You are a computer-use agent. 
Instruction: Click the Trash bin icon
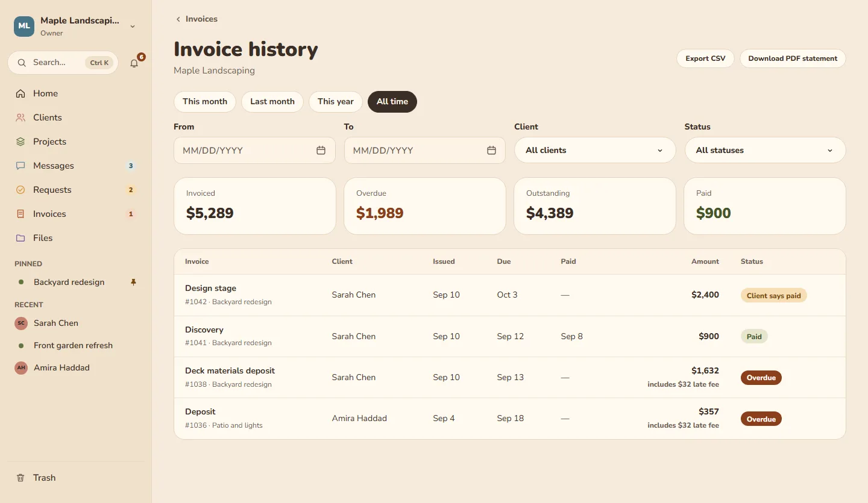(x=20, y=478)
